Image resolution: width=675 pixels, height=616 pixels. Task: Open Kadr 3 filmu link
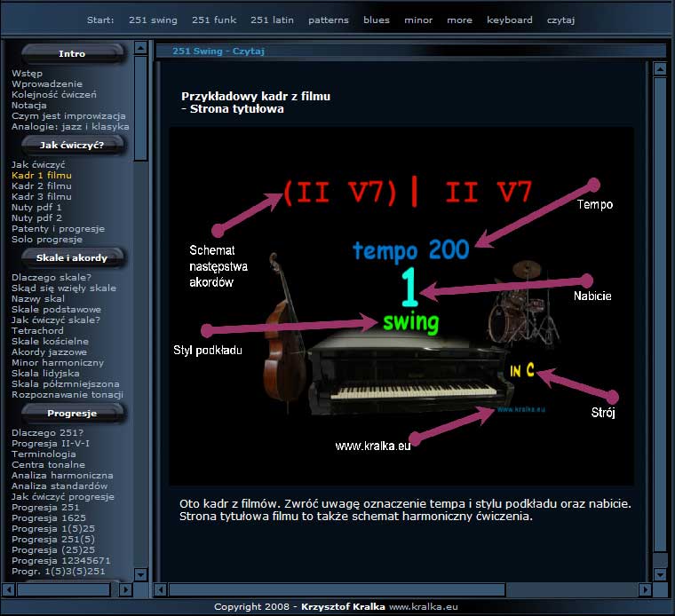click(x=42, y=196)
